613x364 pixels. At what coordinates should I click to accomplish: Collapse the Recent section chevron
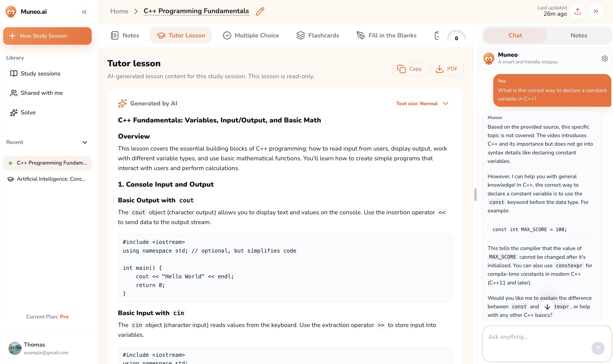85,142
